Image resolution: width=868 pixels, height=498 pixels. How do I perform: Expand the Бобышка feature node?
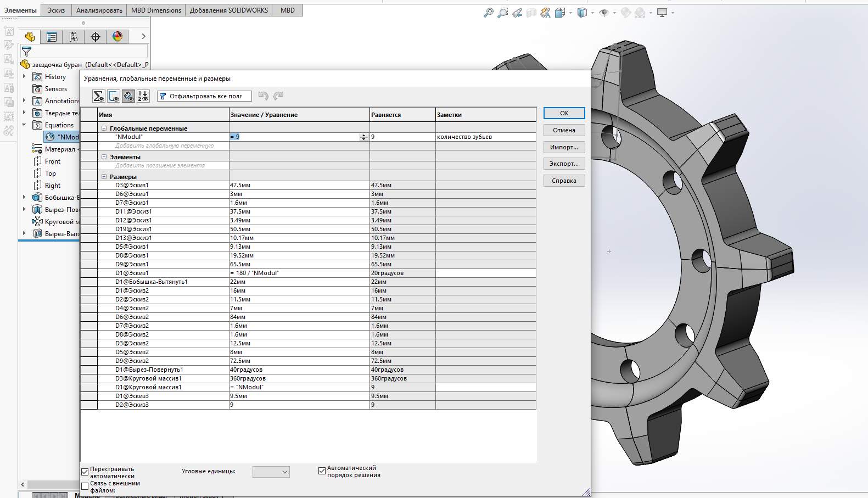(x=24, y=198)
